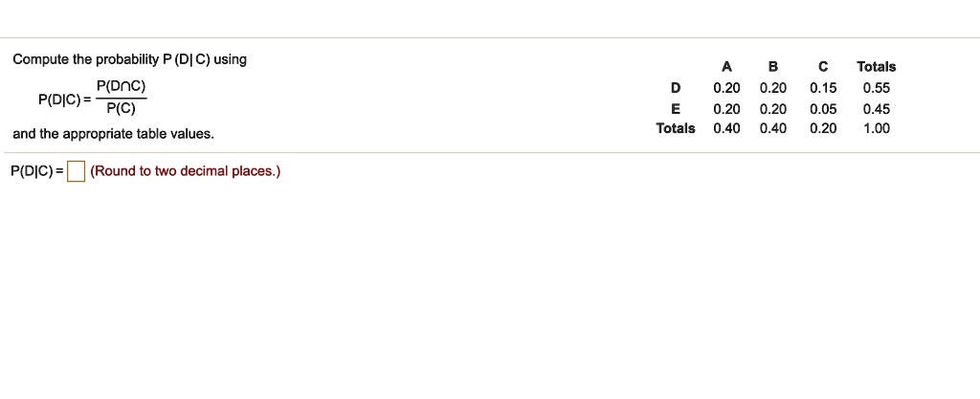Image resolution: width=980 pixels, height=399 pixels.
Task: Click the 'Compute the probability' instruction text
Action: [x=129, y=59]
